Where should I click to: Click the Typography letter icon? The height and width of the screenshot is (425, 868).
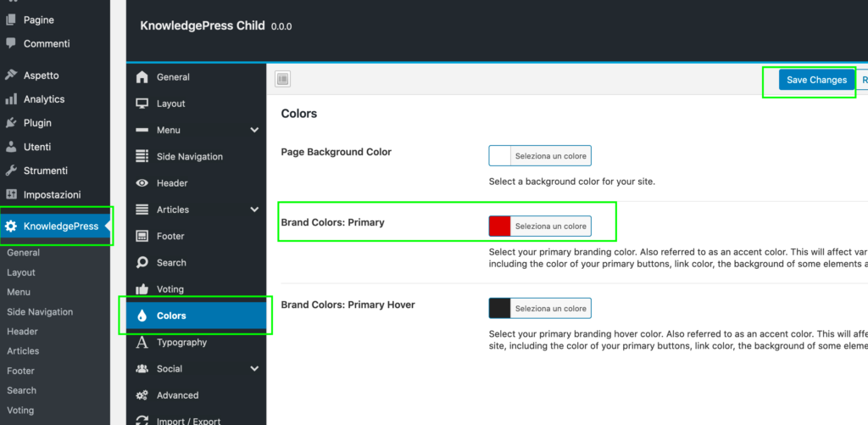click(142, 343)
